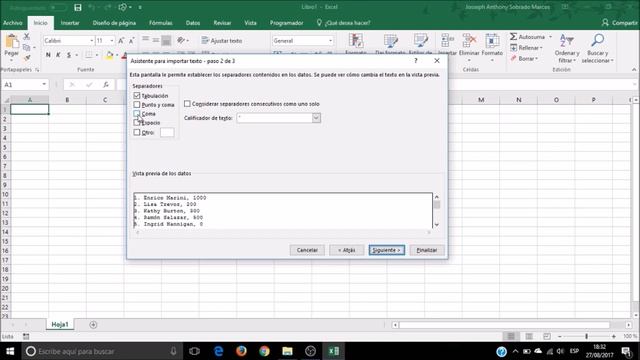Open the Insertar tab
640x360 pixels.
70,23
